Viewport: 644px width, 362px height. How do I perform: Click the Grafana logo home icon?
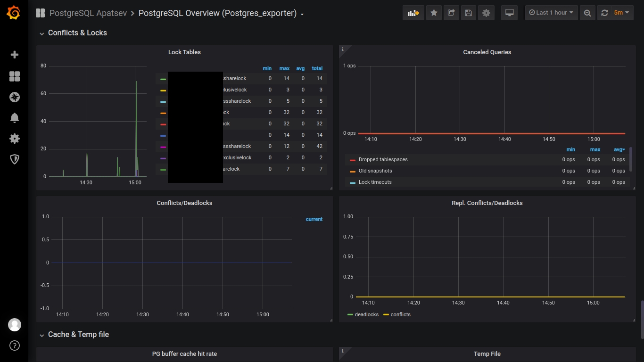pyautogui.click(x=14, y=13)
